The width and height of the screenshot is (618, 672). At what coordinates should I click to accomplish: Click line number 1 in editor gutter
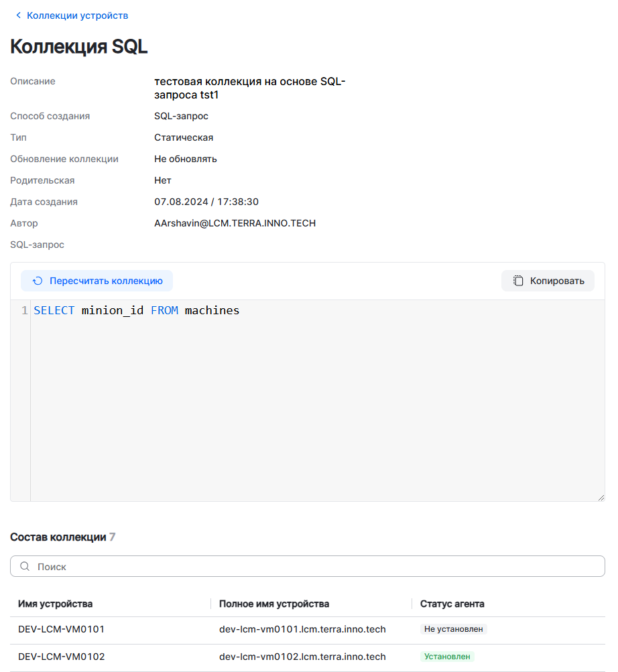pos(24,311)
